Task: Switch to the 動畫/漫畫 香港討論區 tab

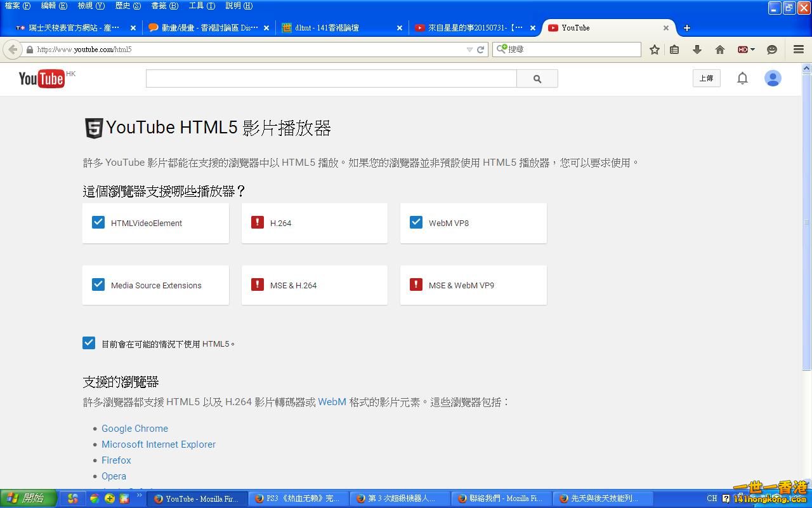Action: pos(209,28)
